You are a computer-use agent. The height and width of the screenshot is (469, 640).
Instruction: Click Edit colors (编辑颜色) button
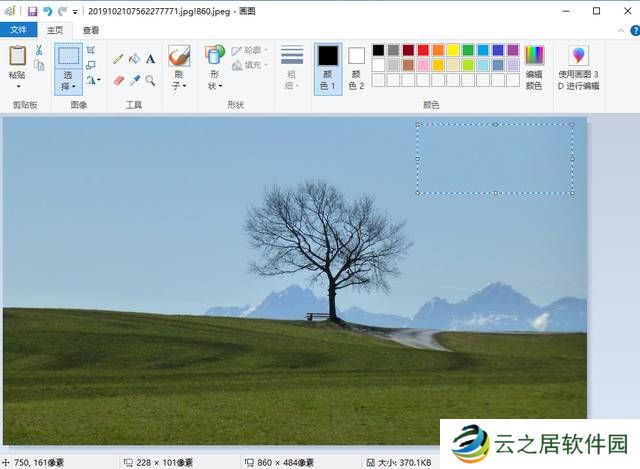point(534,68)
